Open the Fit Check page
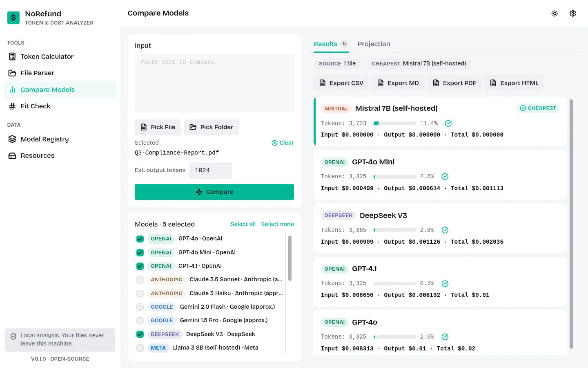 coord(60,106)
